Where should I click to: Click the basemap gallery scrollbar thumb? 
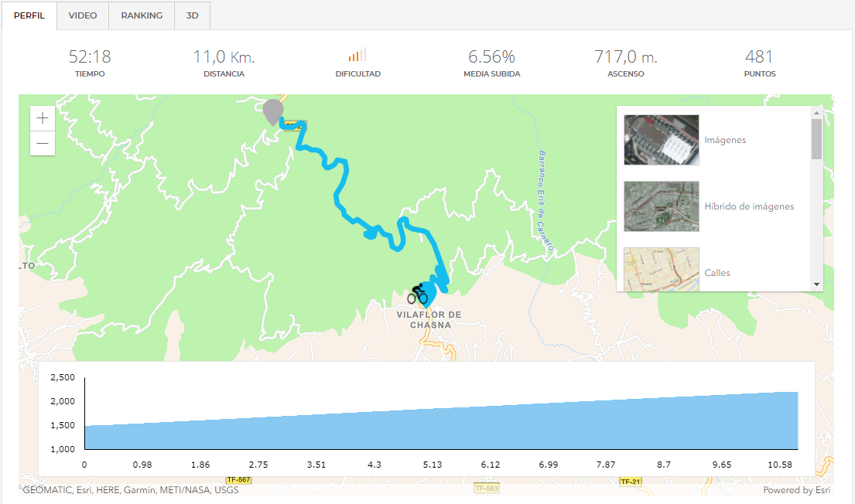click(816, 139)
